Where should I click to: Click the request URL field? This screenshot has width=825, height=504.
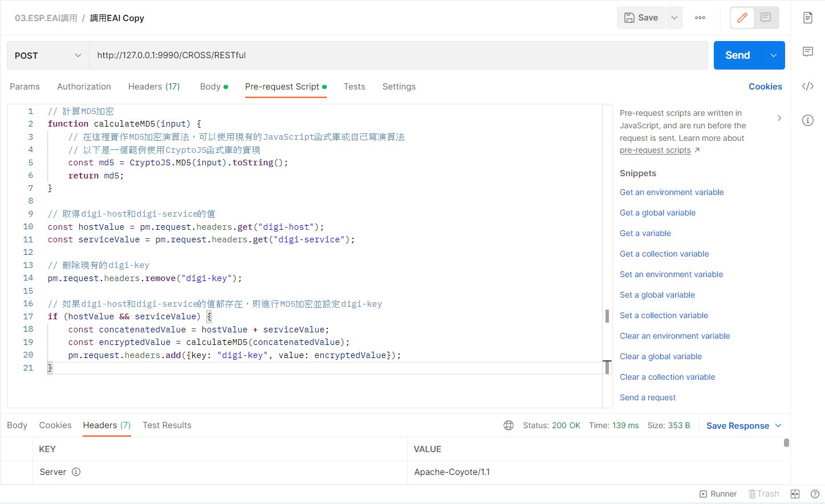pyautogui.click(x=398, y=55)
